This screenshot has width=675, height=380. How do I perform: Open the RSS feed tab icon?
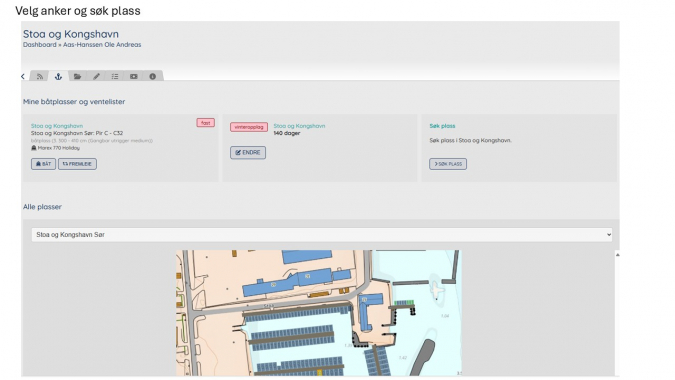[40, 76]
